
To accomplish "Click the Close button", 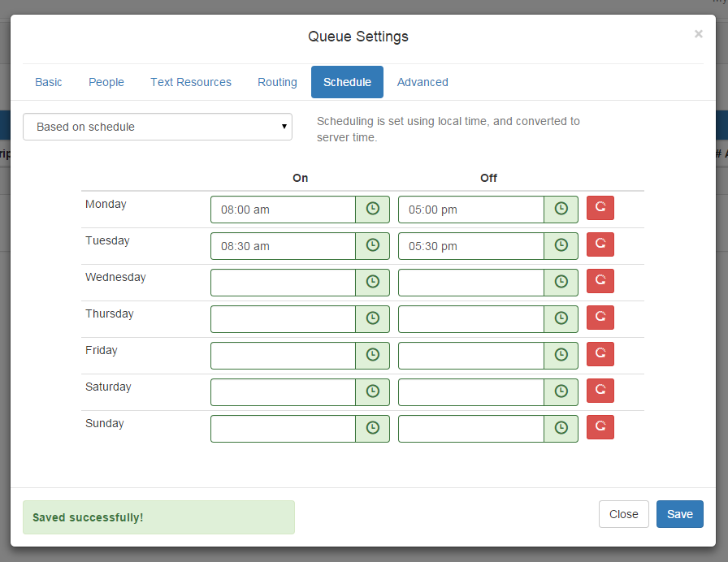I will (623, 514).
